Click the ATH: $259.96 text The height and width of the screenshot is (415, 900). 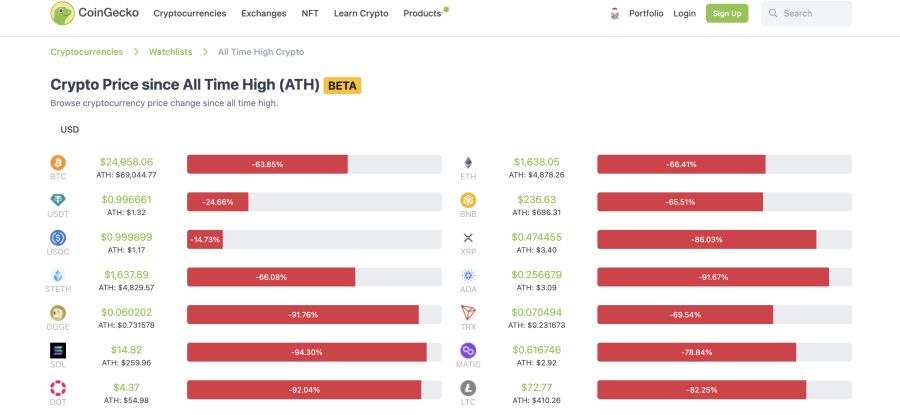point(127,363)
